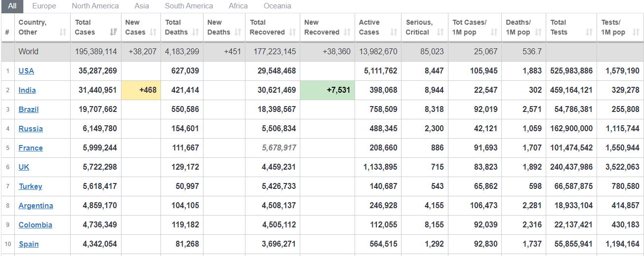Visit the Turkey link
644x256 pixels.
31,186
